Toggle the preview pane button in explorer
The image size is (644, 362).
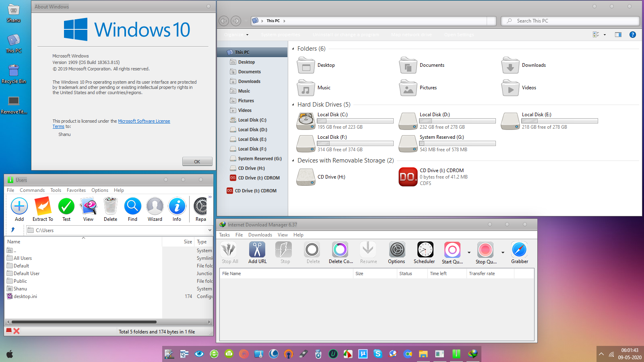(618, 35)
